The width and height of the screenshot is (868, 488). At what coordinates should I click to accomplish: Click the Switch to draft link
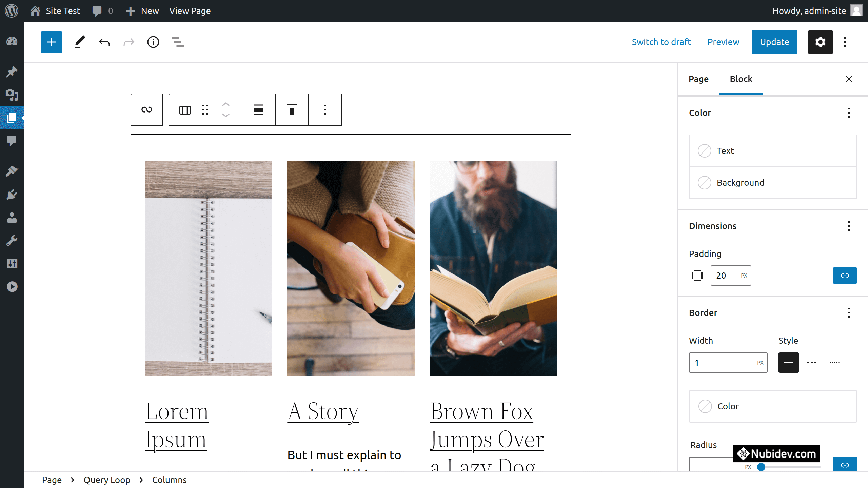[661, 42]
